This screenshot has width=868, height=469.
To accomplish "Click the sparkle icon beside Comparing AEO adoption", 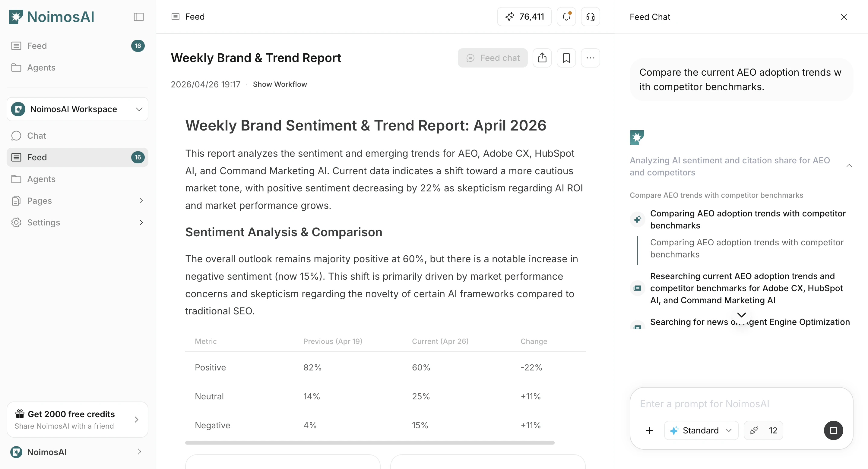I will pyautogui.click(x=638, y=219).
